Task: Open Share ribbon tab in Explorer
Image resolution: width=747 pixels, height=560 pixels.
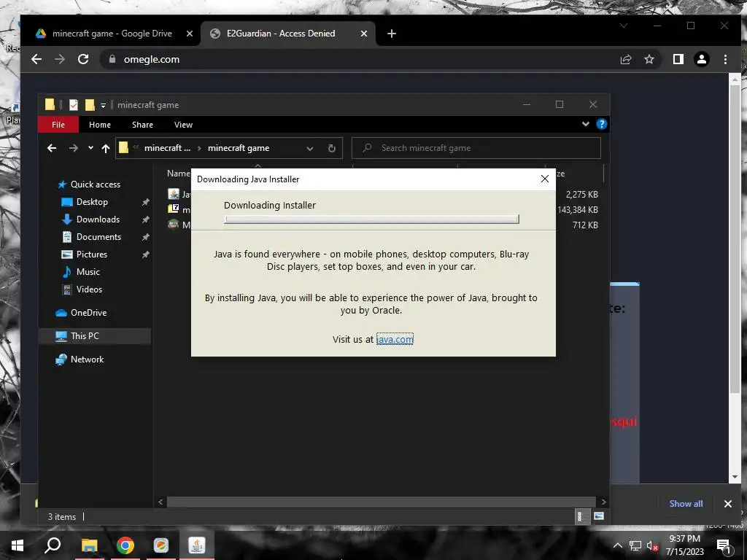Action: [142, 124]
